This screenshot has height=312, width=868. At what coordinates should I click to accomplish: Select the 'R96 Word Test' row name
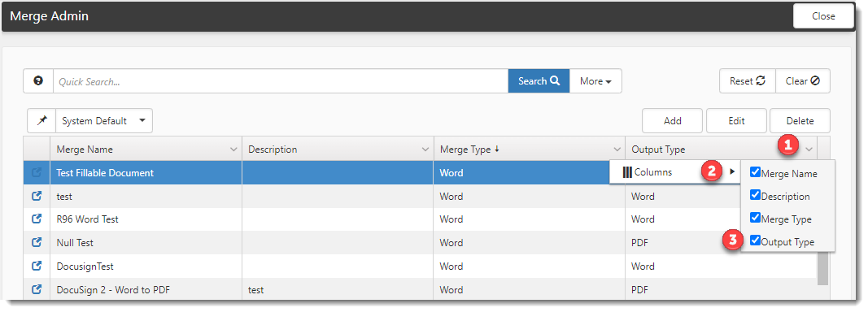[88, 219]
